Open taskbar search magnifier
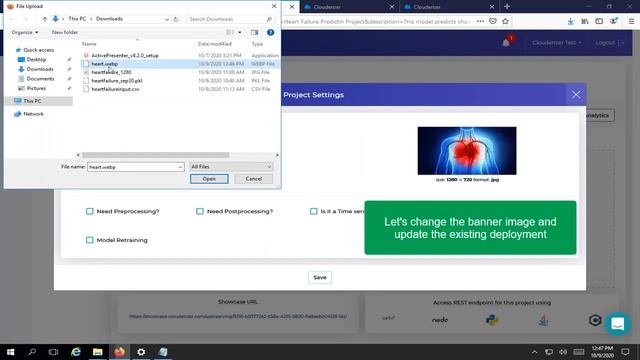The width and height of the screenshot is (640, 360). 32,352
